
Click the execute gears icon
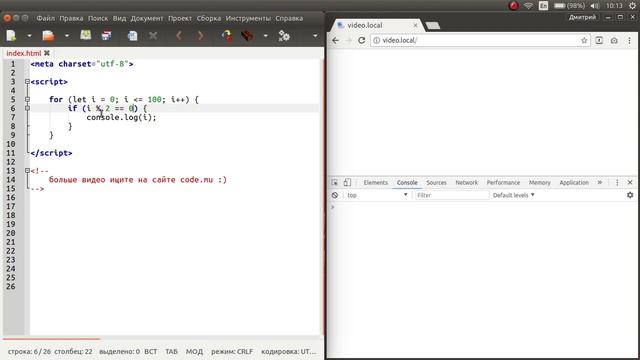(x=284, y=36)
